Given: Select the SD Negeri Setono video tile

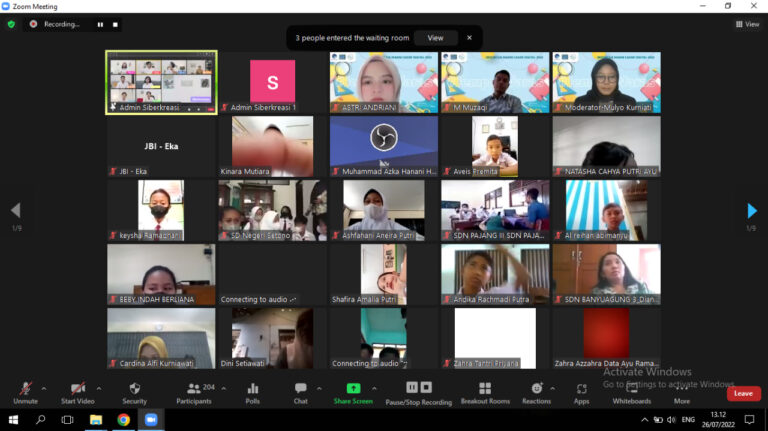Looking at the screenshot, I should click(x=272, y=210).
